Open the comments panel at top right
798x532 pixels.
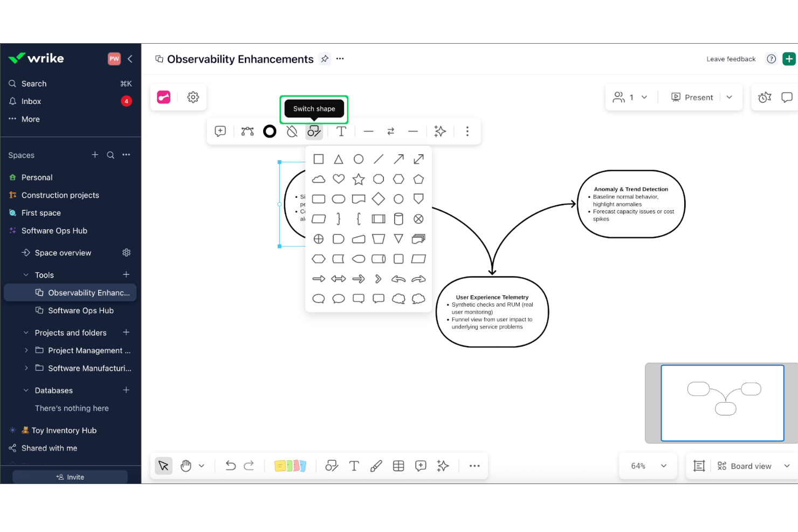click(x=787, y=98)
